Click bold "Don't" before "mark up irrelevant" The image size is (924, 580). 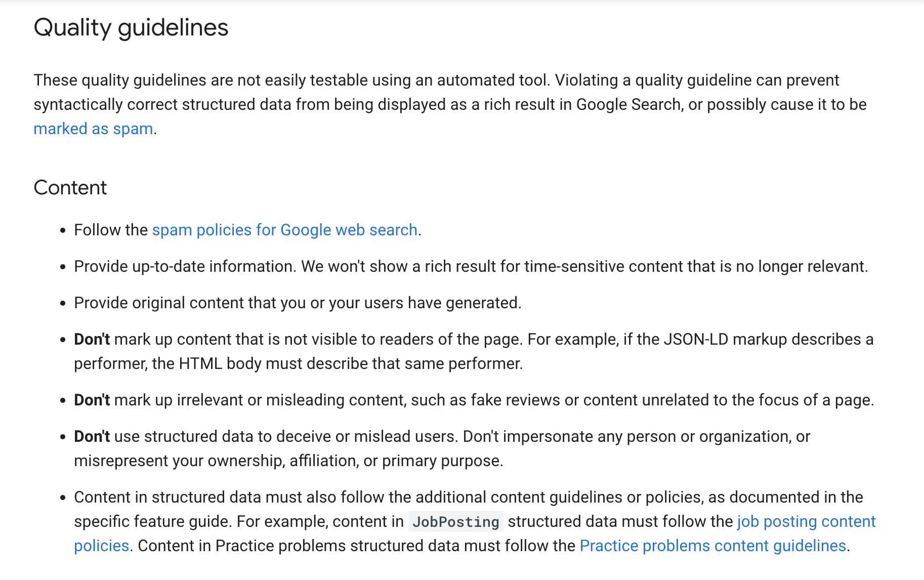pyautogui.click(x=92, y=400)
